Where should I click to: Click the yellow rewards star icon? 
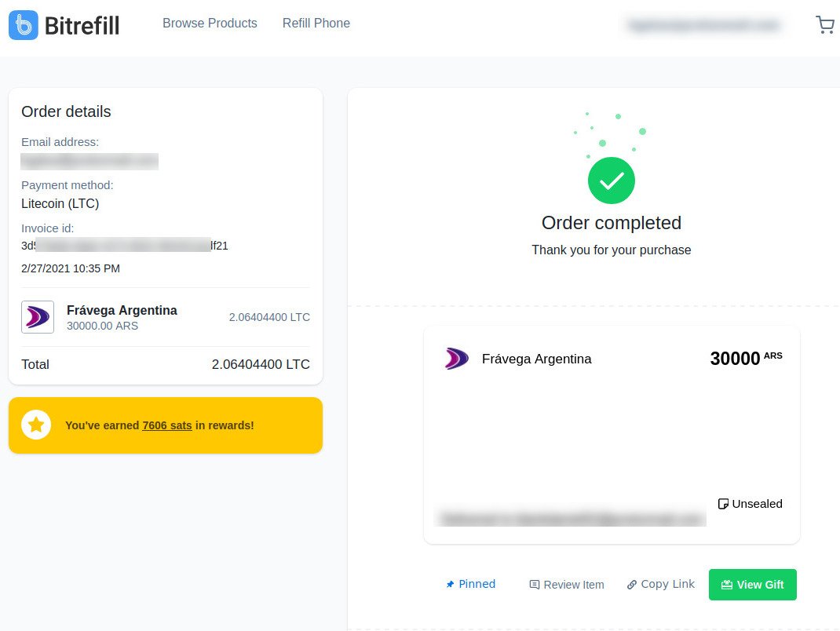[36, 425]
